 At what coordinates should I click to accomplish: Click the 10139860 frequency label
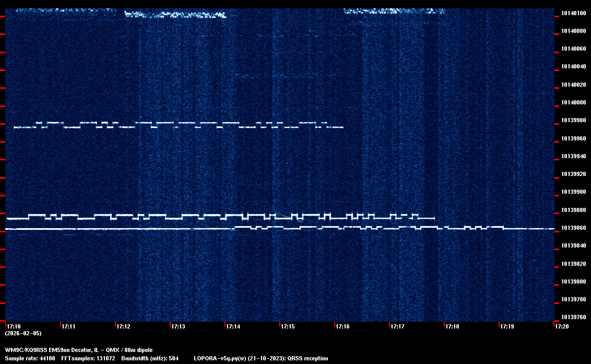coord(573,228)
